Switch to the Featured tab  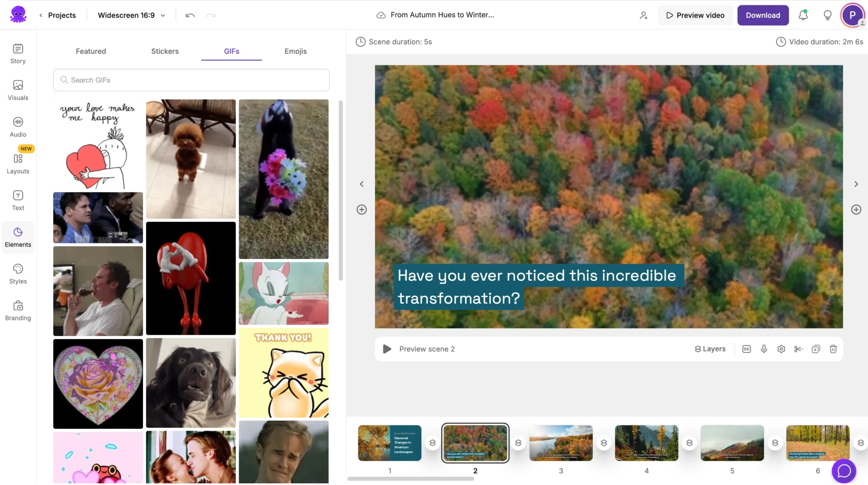pos(91,51)
